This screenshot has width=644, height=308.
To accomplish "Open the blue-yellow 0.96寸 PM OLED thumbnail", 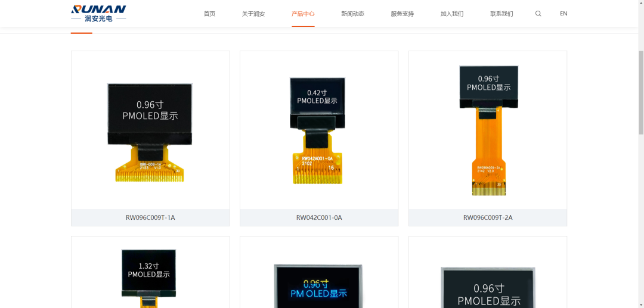I will point(319,272).
